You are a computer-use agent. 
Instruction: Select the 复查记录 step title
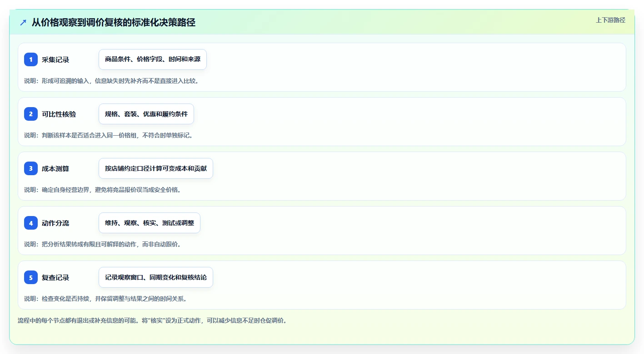click(55, 277)
